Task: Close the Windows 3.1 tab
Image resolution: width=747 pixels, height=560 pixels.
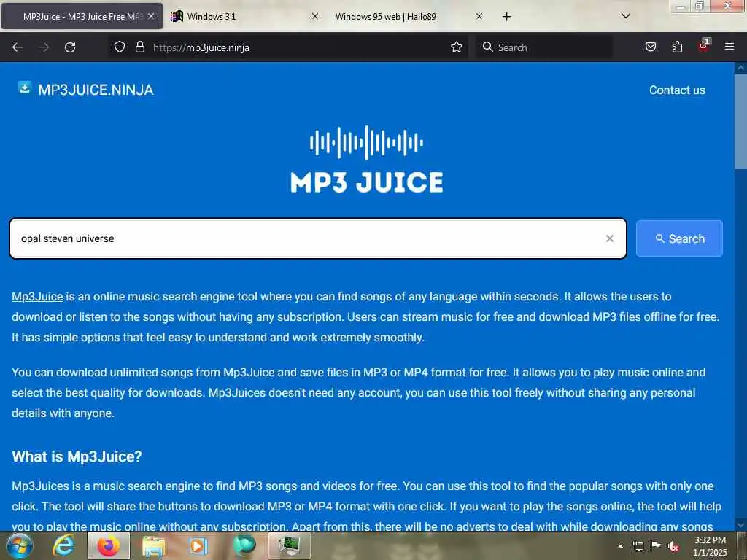Action: click(x=315, y=16)
